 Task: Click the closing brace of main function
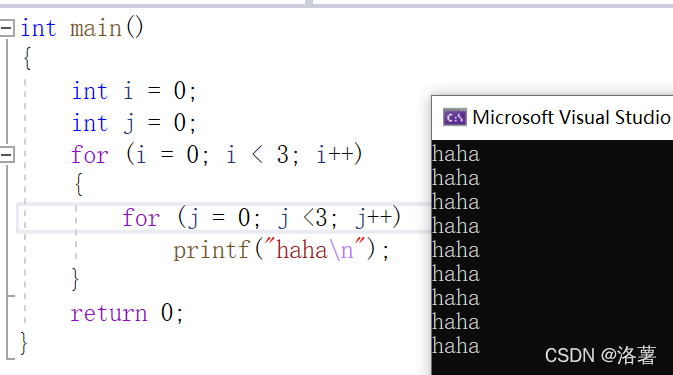pos(24,343)
